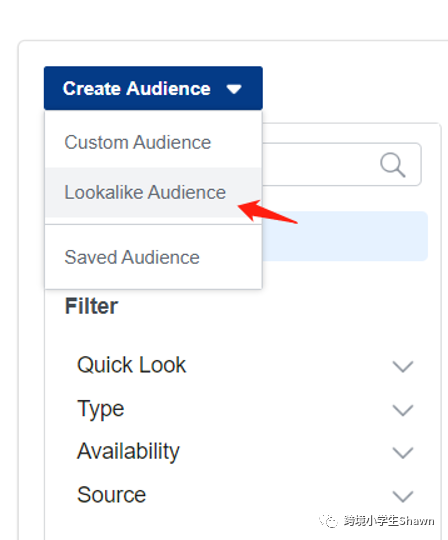Click the magnifying glass search icon
The width and height of the screenshot is (448, 540).
pyautogui.click(x=393, y=165)
